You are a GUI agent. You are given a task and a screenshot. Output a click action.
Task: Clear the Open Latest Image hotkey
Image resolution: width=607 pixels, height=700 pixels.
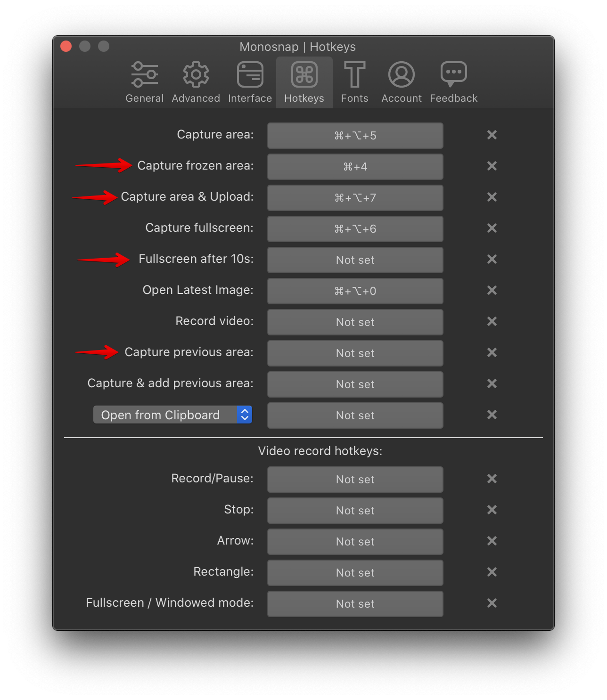pos(492,291)
